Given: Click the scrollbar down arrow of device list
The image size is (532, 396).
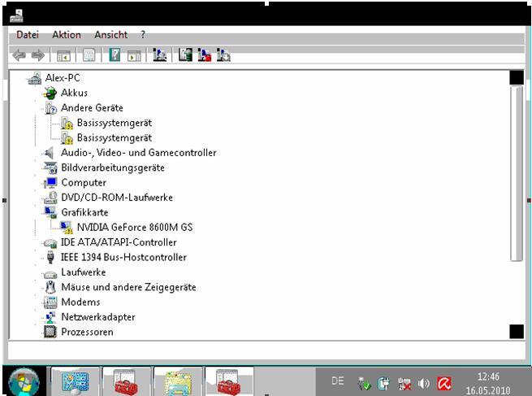Looking at the screenshot, I should click(517, 332).
